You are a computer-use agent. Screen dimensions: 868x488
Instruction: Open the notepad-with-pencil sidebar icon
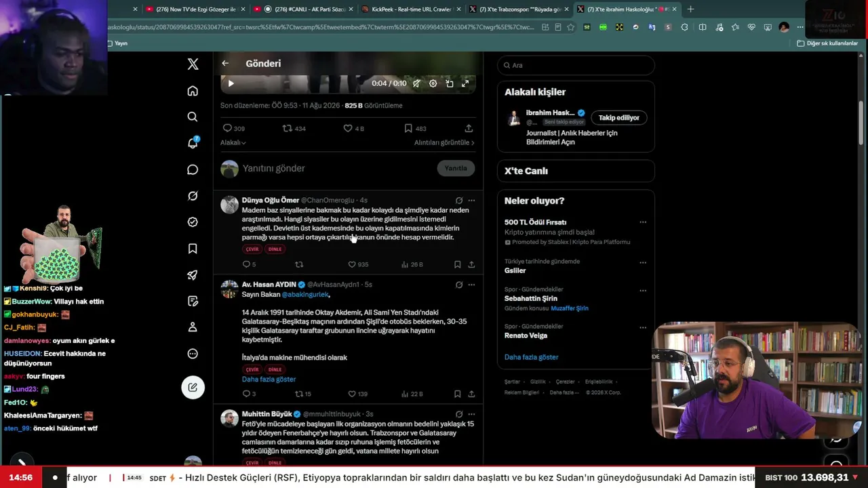pyautogui.click(x=193, y=301)
